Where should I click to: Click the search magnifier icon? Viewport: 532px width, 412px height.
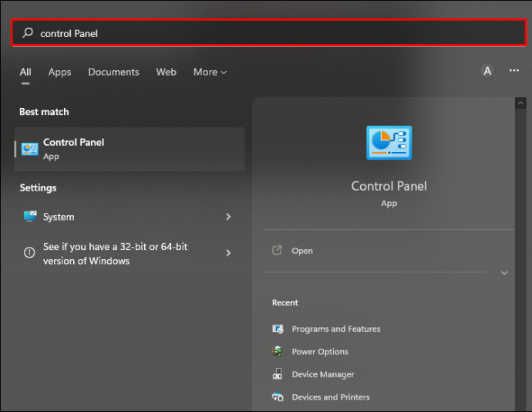coord(28,32)
